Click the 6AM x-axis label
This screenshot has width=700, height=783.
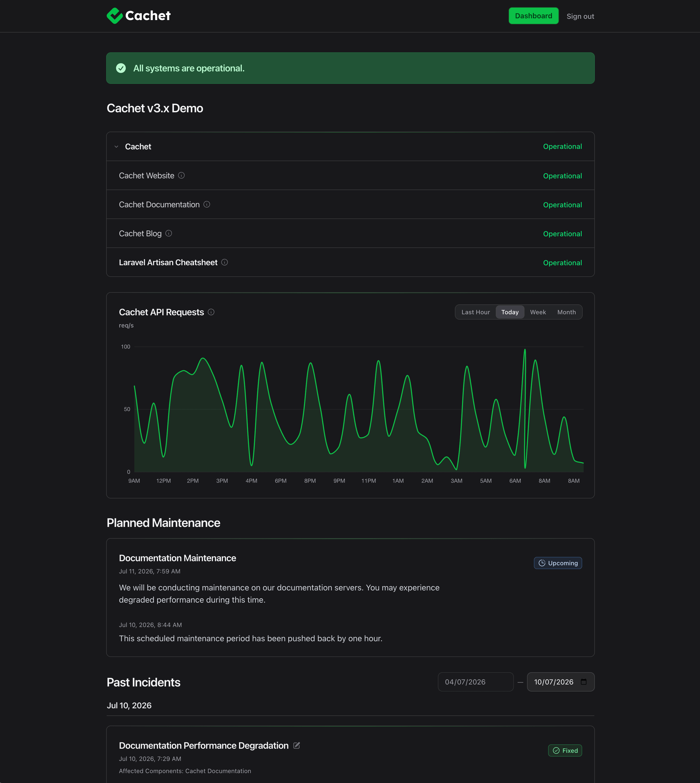(x=515, y=481)
